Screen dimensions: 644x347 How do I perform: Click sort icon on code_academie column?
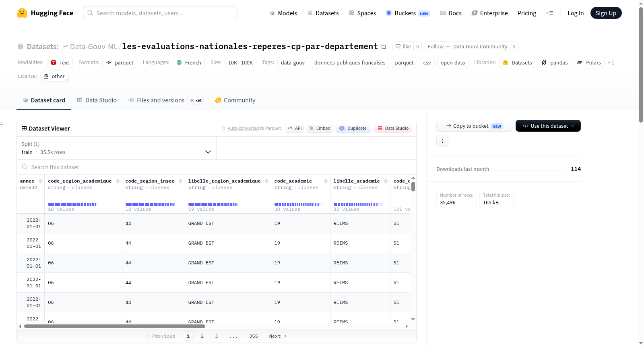point(326,181)
